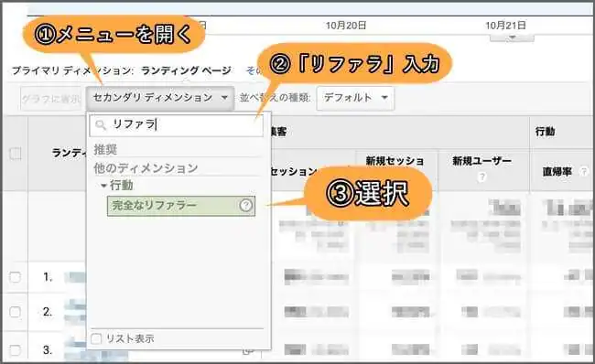
Task: Click the 10月21日 date label
Action: pos(505,26)
